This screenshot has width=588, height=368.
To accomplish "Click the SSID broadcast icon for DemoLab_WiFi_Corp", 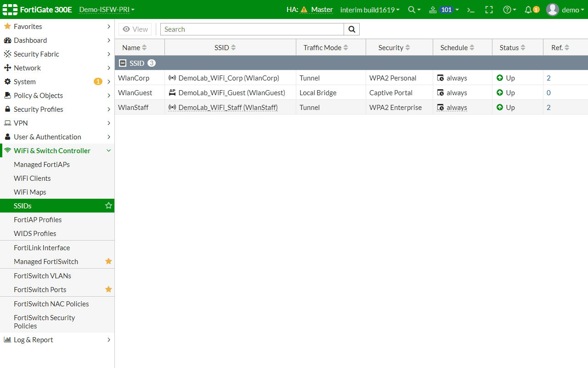I will [172, 78].
